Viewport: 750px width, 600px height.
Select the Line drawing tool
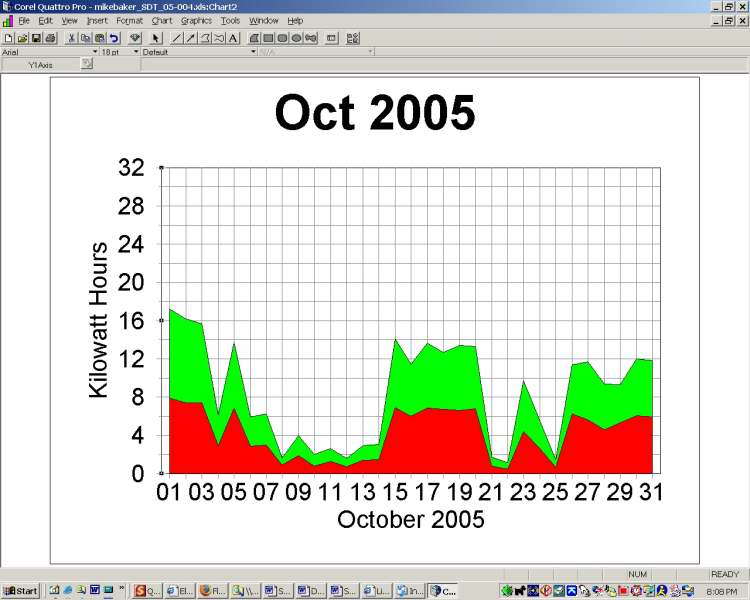[x=177, y=38]
